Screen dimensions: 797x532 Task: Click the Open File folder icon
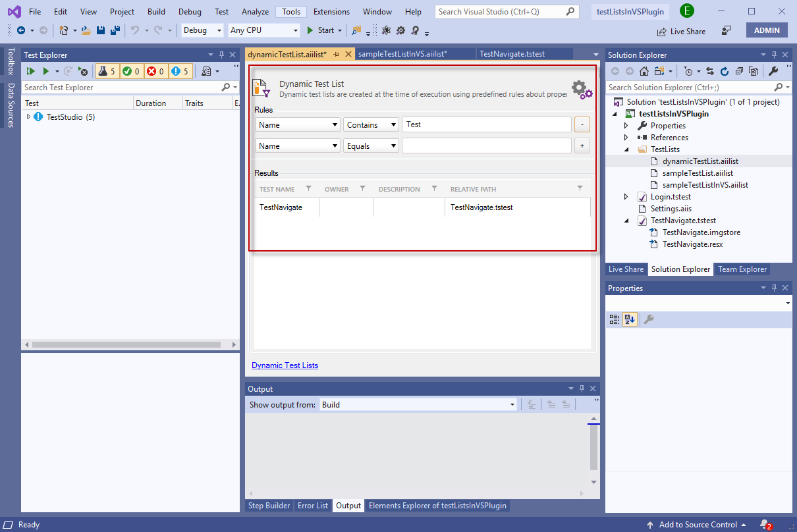[x=86, y=30]
